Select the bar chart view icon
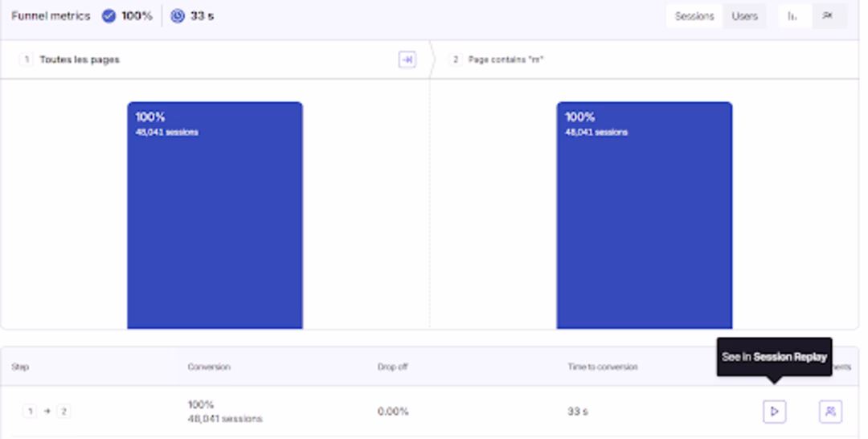Screen dimensions: 868x439 pos(794,16)
